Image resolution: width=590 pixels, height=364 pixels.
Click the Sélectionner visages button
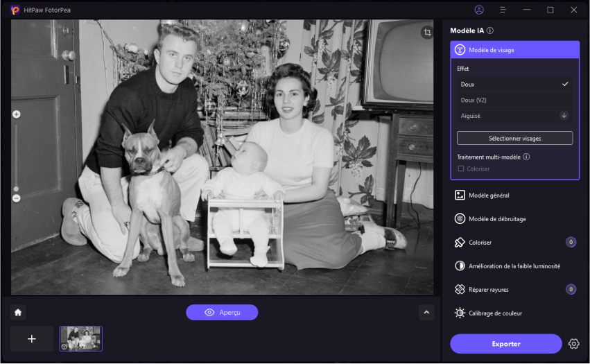pos(514,138)
